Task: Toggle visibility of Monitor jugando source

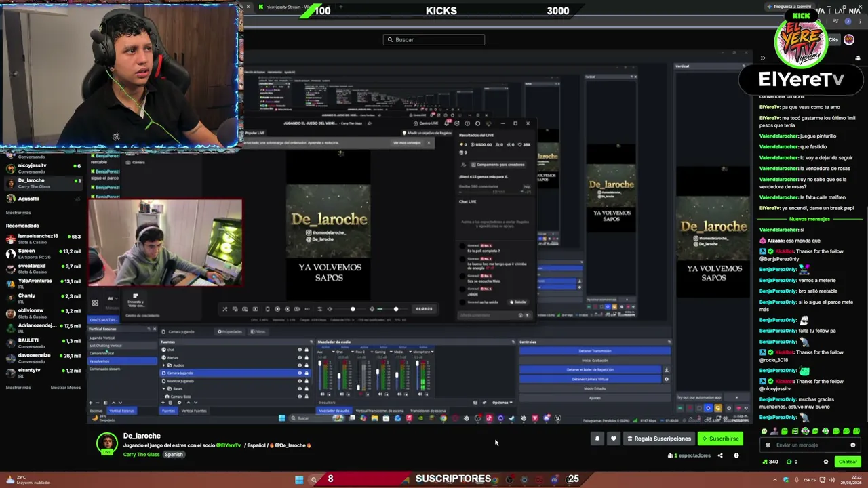Action: tap(300, 381)
